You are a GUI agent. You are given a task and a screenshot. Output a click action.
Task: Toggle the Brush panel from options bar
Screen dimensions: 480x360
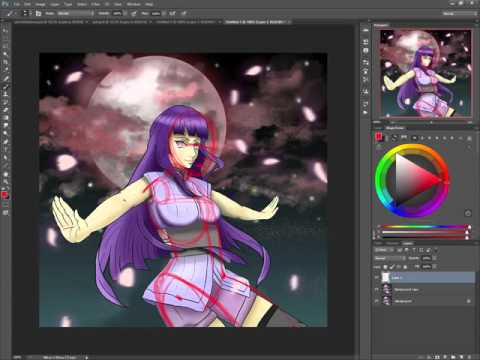[38, 13]
